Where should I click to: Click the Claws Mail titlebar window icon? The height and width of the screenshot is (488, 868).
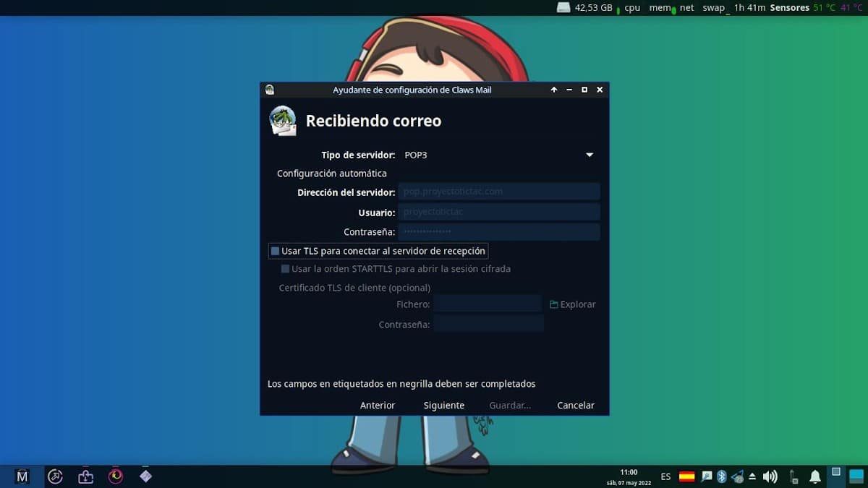coord(270,90)
